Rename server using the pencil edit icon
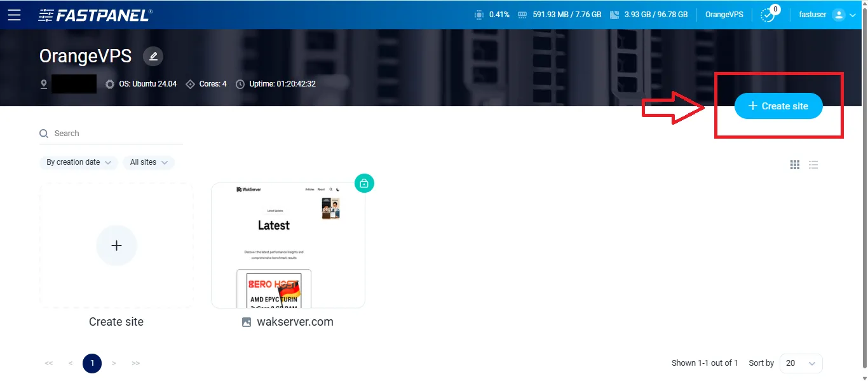Viewport: 868px width, 381px height. tap(153, 56)
